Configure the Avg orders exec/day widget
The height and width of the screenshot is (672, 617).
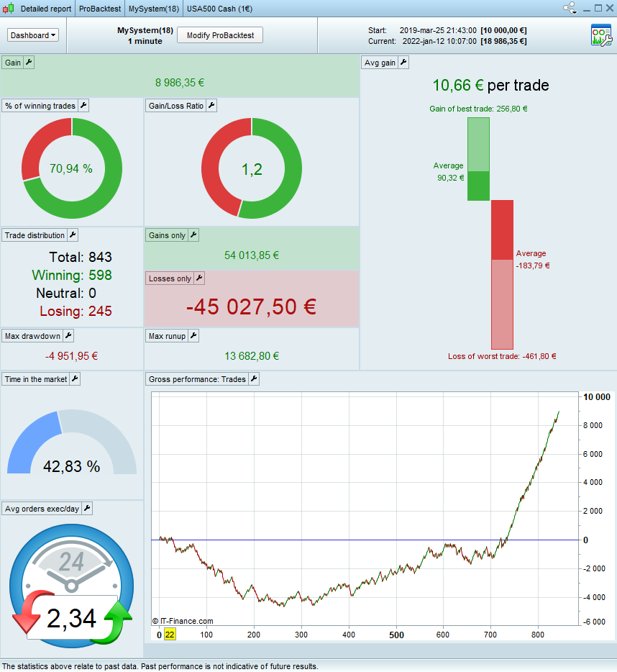pyautogui.click(x=87, y=508)
